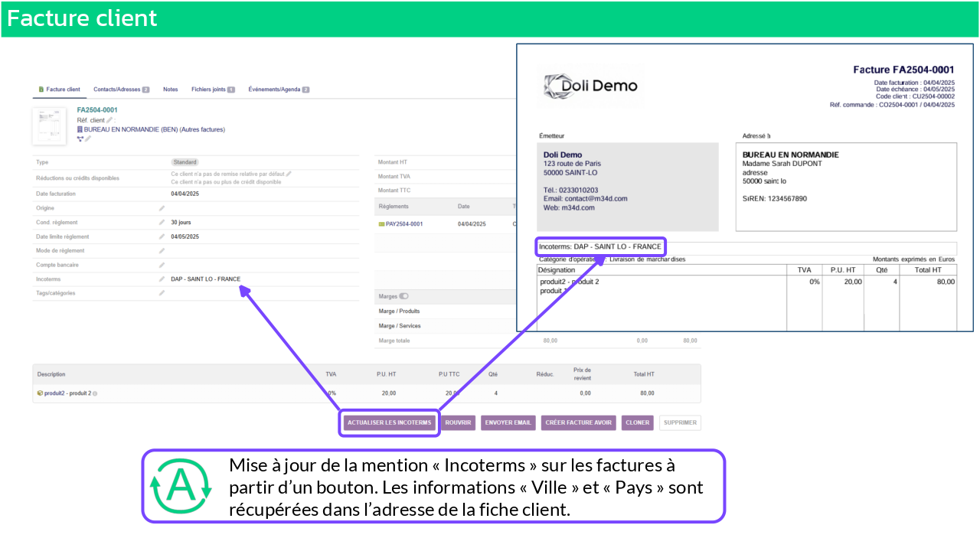Click the Compte bancaire edit pencil
The image size is (980, 551).
pyautogui.click(x=162, y=265)
